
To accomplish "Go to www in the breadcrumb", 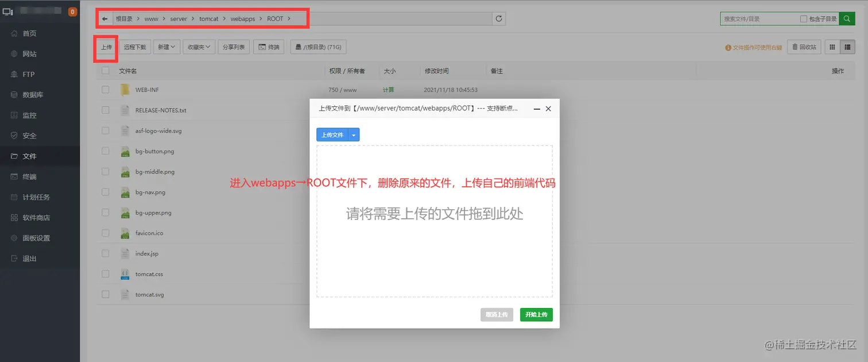I will coord(152,19).
